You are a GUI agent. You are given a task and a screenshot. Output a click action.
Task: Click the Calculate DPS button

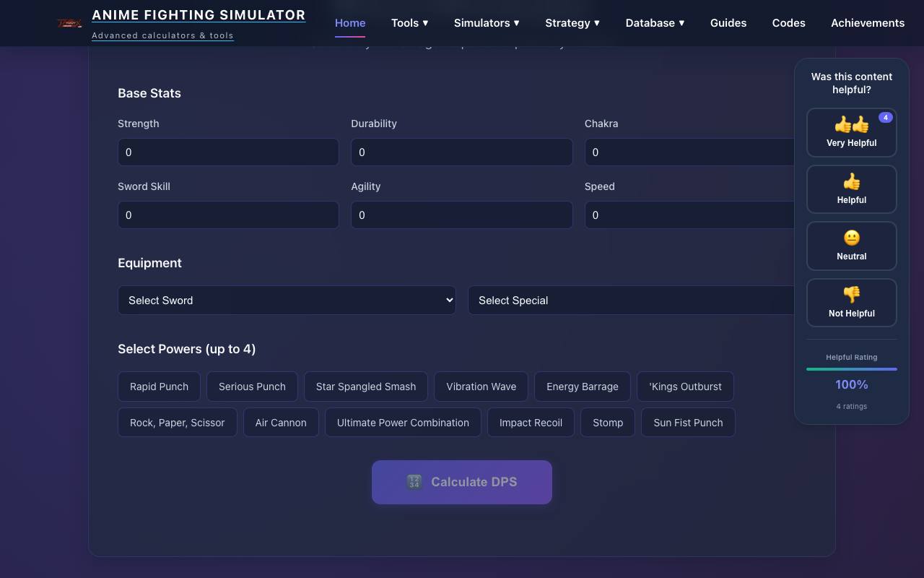(462, 482)
